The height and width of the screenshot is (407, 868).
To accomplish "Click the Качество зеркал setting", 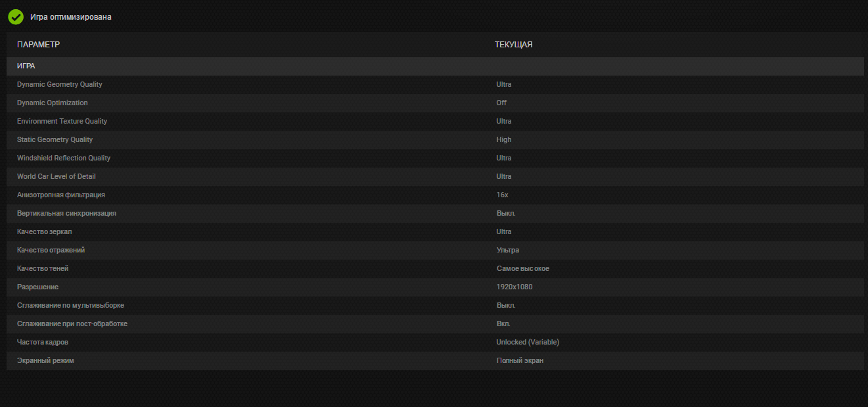I will click(x=43, y=231).
